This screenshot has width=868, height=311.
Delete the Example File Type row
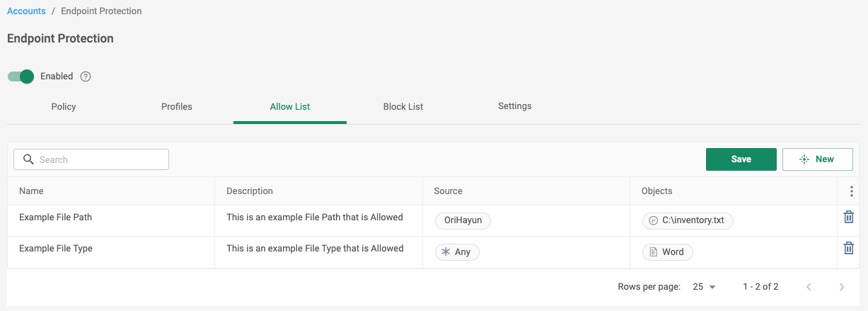pos(849,248)
